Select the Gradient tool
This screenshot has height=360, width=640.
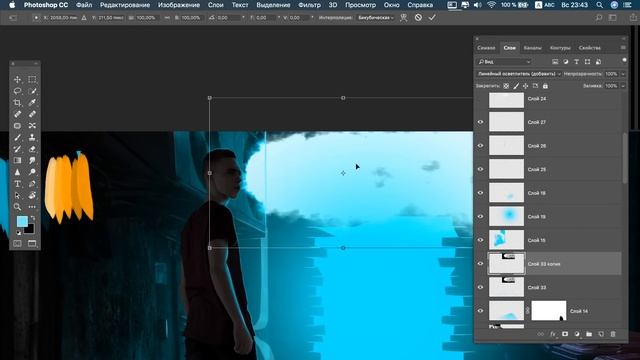[x=17, y=160]
